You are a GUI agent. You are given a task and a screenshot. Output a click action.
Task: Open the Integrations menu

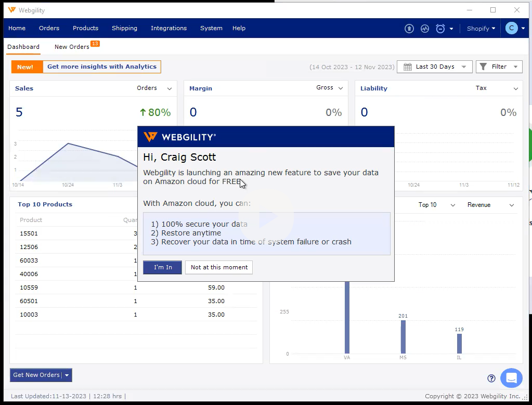click(x=168, y=28)
